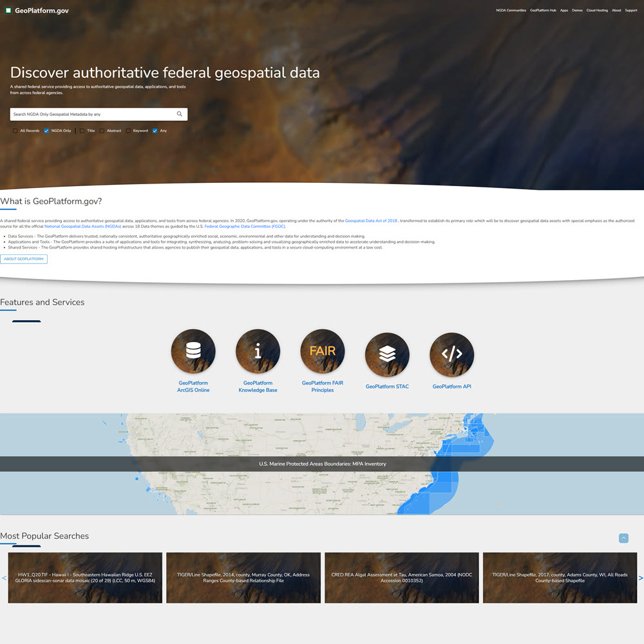This screenshot has height=644, width=644.
Task: Click the ABOUT GEOPLATFORM button
Action: [24, 259]
